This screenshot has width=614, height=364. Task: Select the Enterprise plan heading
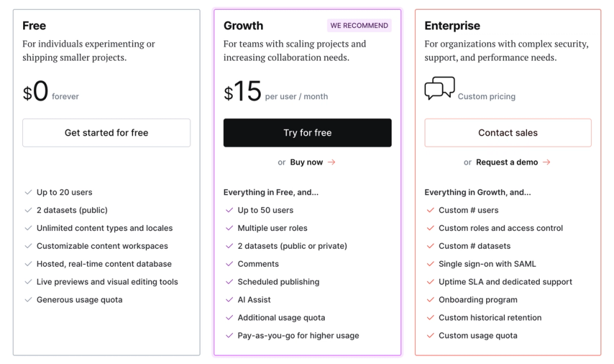[452, 26]
